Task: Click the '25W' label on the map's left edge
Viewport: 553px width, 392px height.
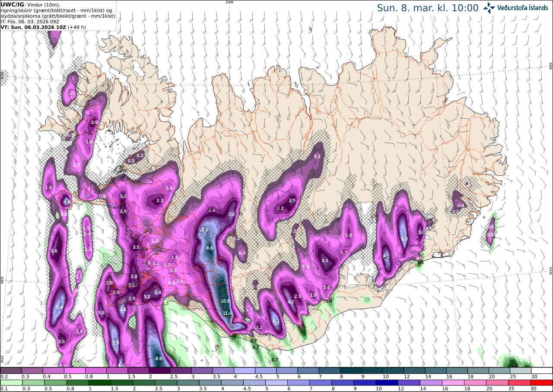Action: coord(2,359)
